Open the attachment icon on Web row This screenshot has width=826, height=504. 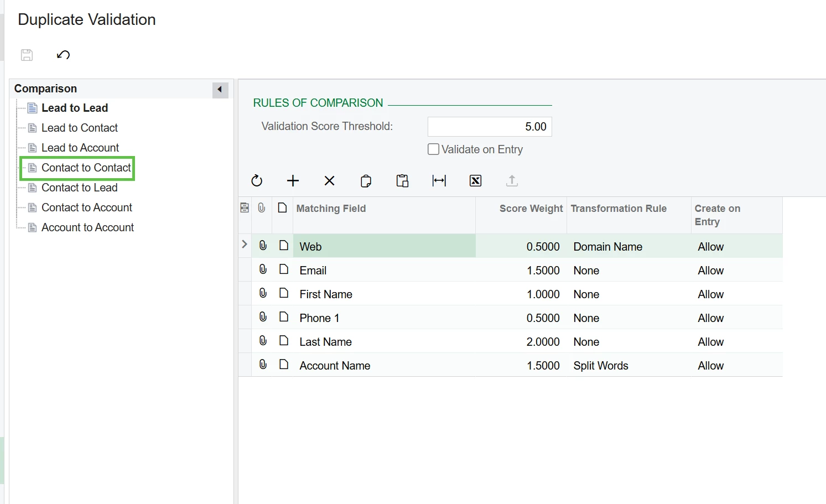click(263, 246)
